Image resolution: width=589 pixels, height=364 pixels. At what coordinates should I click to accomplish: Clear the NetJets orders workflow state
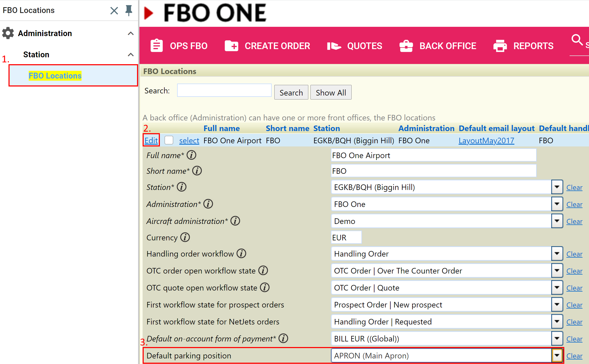[574, 322]
